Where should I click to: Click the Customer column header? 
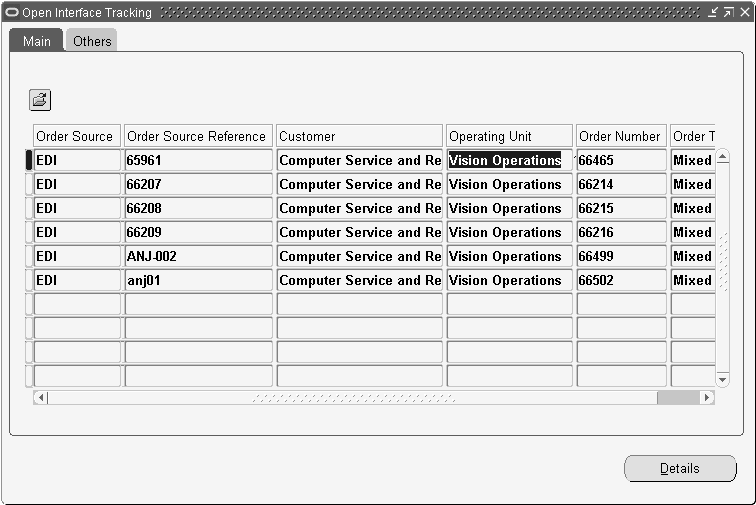[x=359, y=136]
